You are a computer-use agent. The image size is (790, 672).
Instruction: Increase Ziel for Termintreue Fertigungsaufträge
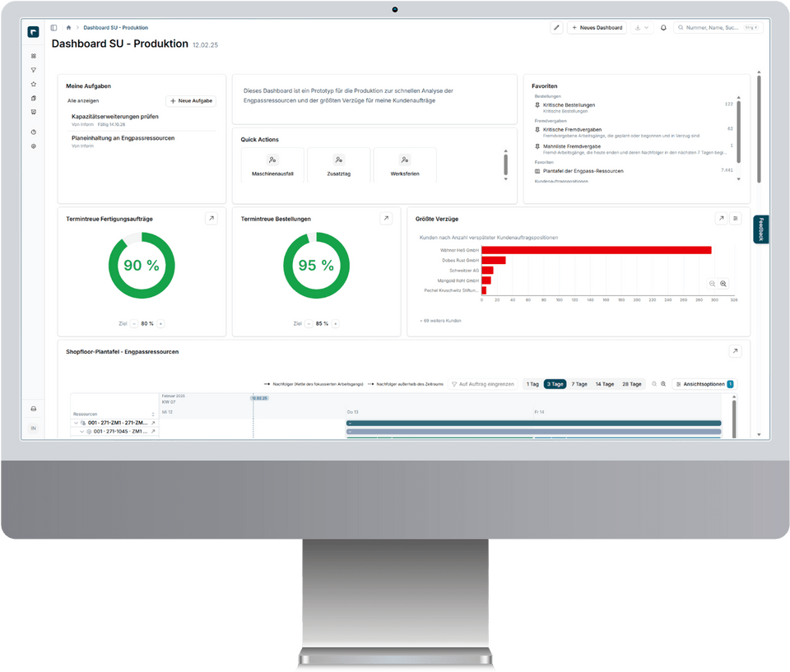160,323
